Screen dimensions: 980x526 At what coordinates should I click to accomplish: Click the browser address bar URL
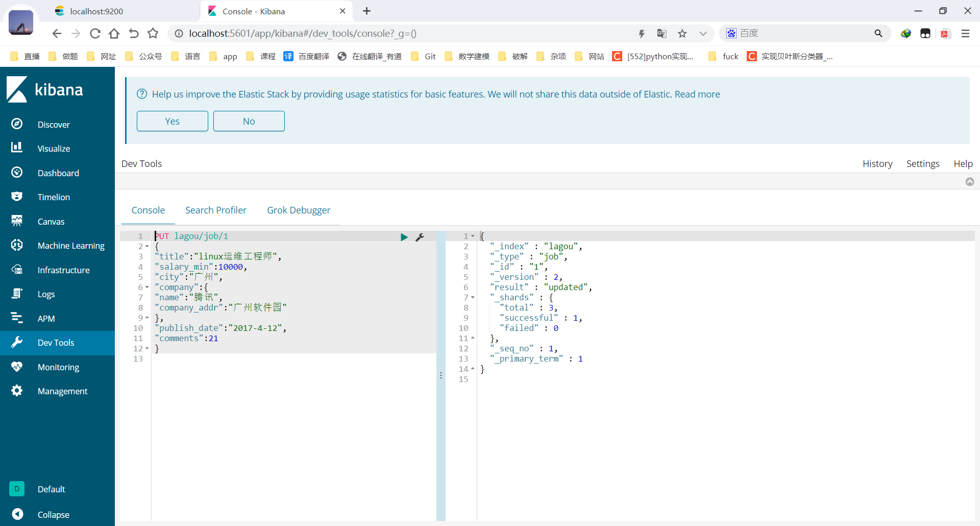click(x=303, y=34)
